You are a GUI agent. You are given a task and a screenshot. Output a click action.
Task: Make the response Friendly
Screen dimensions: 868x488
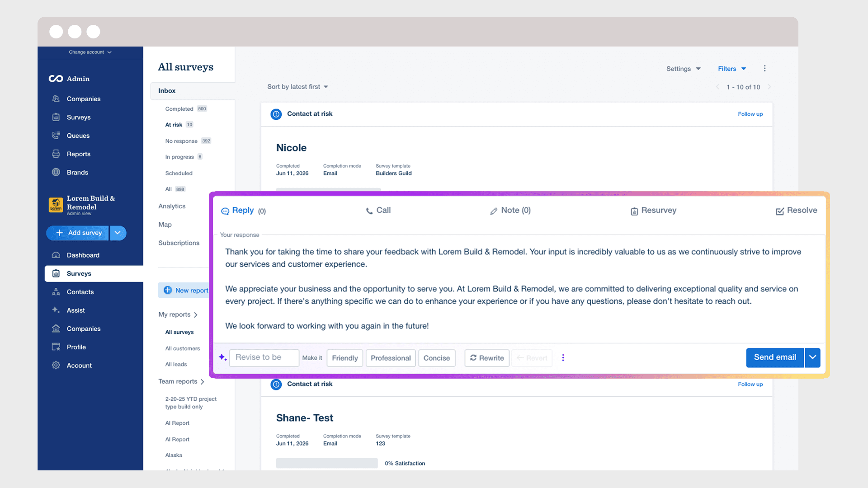(x=344, y=358)
